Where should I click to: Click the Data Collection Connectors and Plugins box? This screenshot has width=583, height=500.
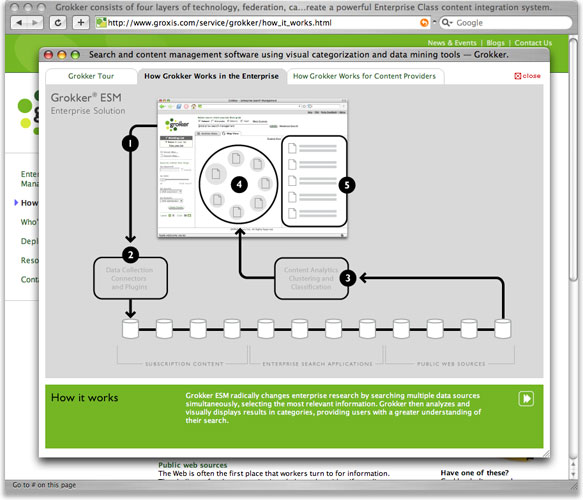coord(130,278)
